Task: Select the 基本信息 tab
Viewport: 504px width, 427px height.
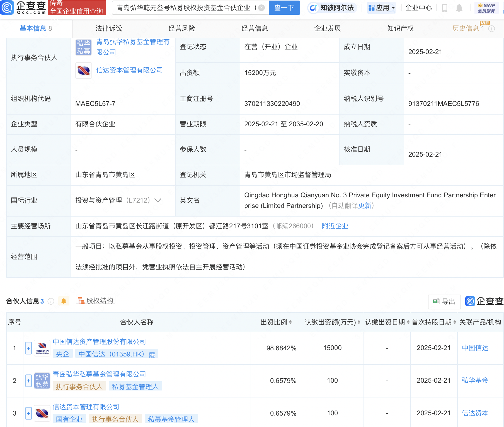Action: 36,28
